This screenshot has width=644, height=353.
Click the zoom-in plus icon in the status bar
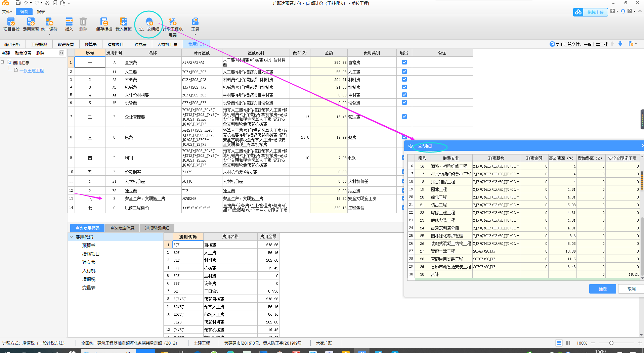(640, 343)
